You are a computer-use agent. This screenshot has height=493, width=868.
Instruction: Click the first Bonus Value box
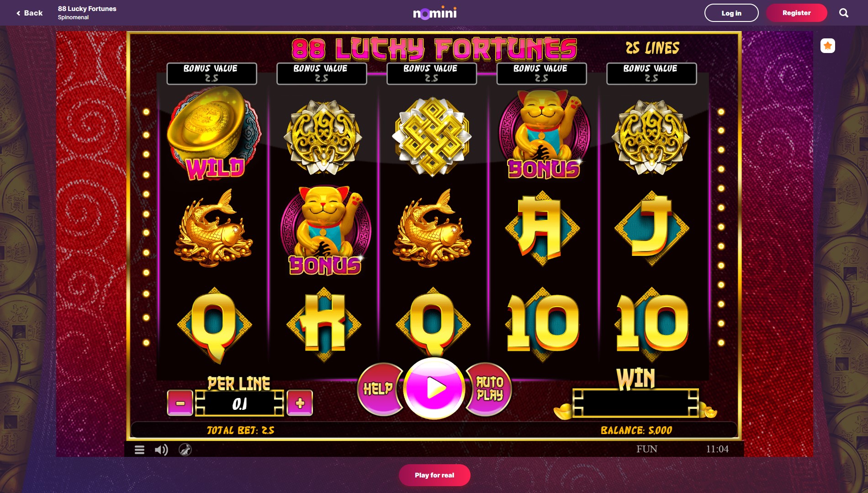pos(212,74)
